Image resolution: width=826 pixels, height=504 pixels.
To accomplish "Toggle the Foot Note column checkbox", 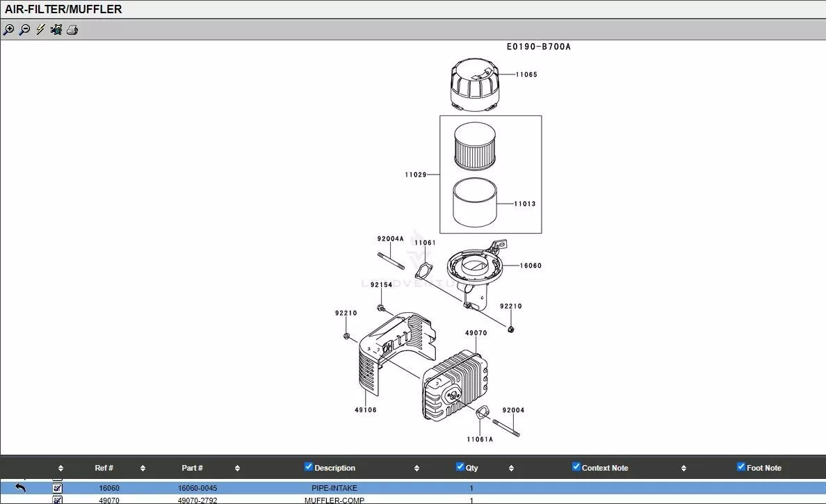I will tap(740, 467).
